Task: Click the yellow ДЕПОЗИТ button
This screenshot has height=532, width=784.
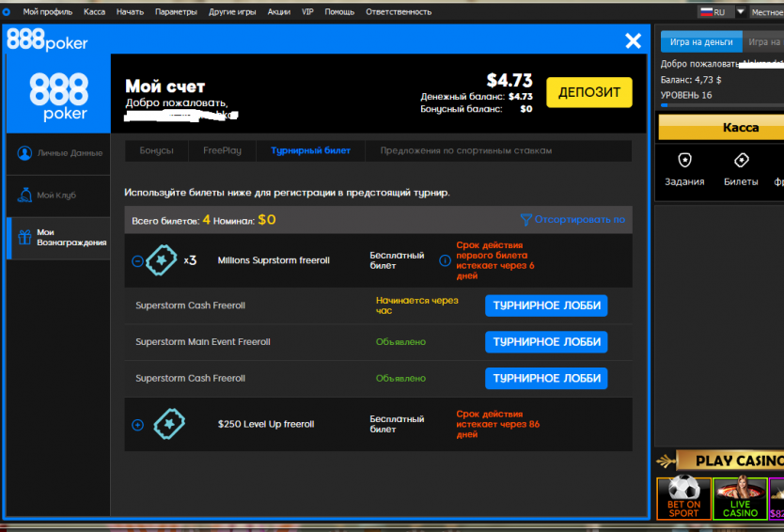Action: [x=589, y=92]
